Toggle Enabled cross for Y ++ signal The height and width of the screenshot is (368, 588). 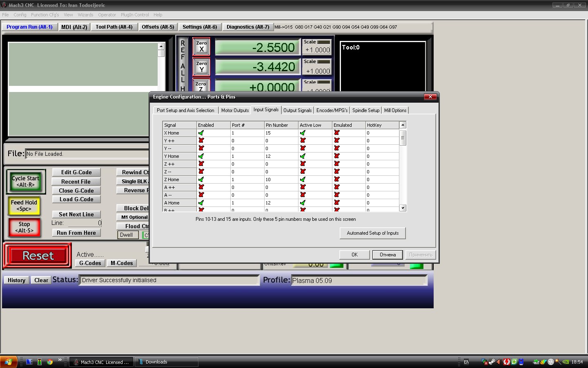201,141
